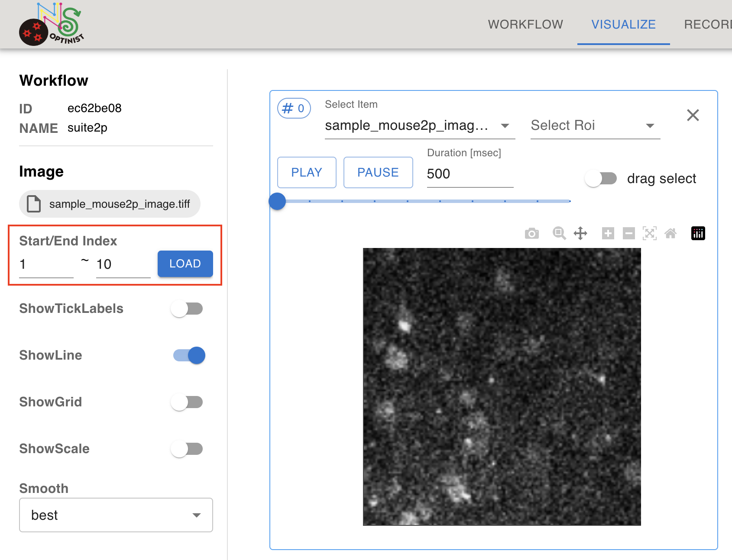Download plot as PNG camera icon
Image resolution: width=732 pixels, height=560 pixels.
click(532, 234)
